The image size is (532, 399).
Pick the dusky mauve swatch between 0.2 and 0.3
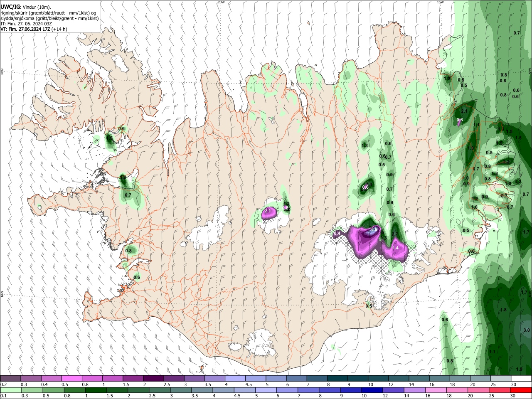[10, 378]
